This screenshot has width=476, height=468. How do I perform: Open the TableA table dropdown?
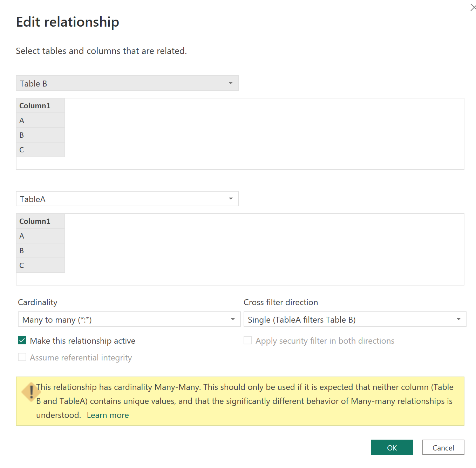[127, 199]
